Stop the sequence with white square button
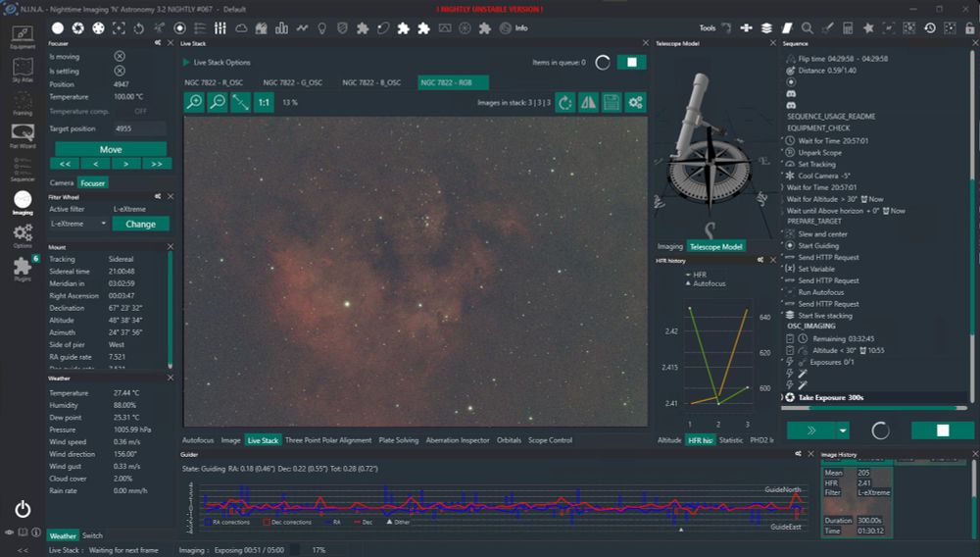980x557 pixels. point(943,430)
